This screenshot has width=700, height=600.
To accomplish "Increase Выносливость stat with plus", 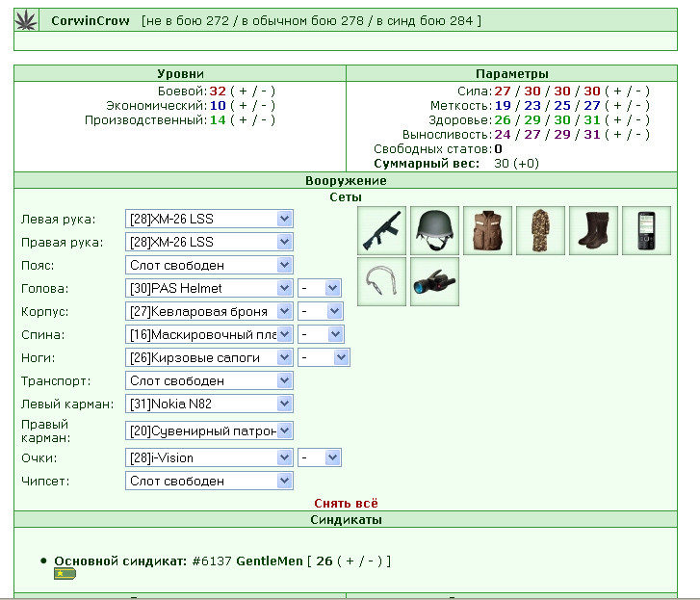I will coord(617,135).
